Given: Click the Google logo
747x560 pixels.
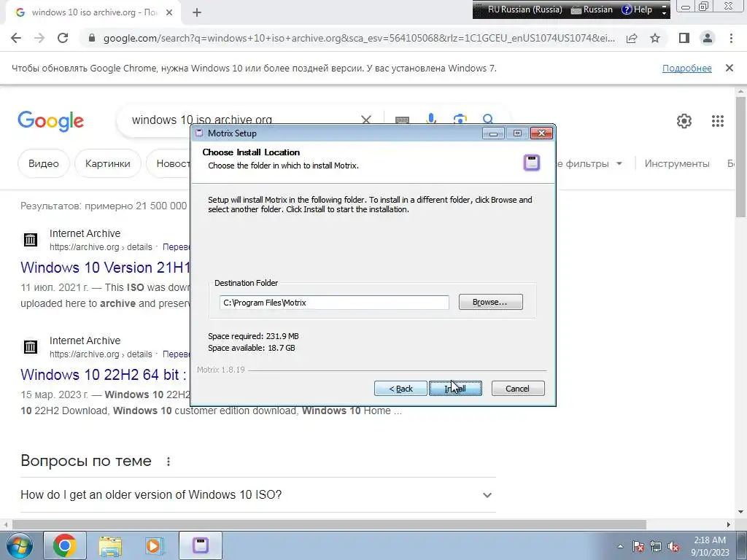Looking at the screenshot, I should click(50, 121).
